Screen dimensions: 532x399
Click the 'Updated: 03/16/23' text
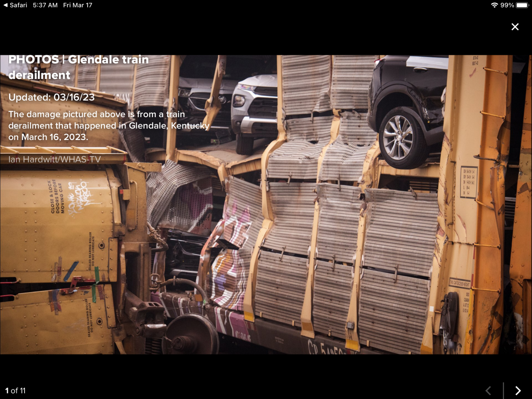click(52, 97)
